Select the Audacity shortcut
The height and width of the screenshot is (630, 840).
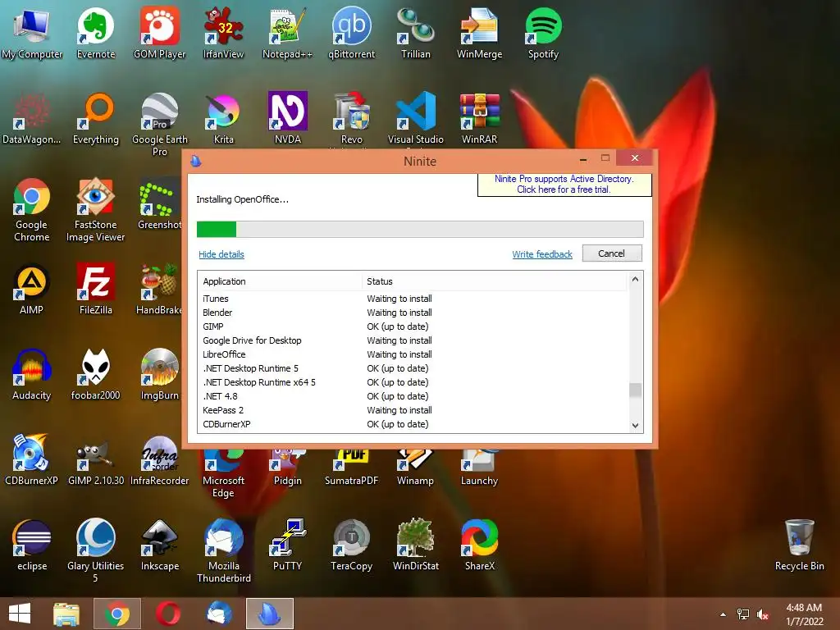pyautogui.click(x=32, y=374)
